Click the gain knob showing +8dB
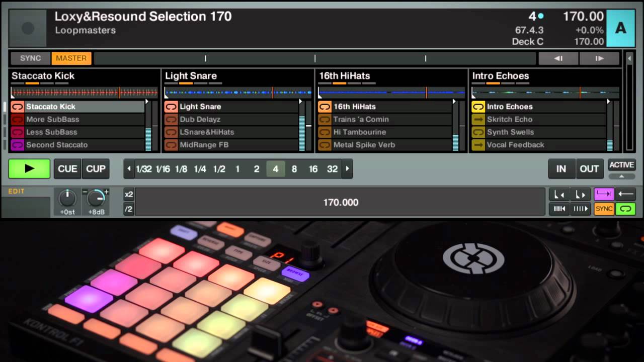644x362 pixels. pos(96,199)
